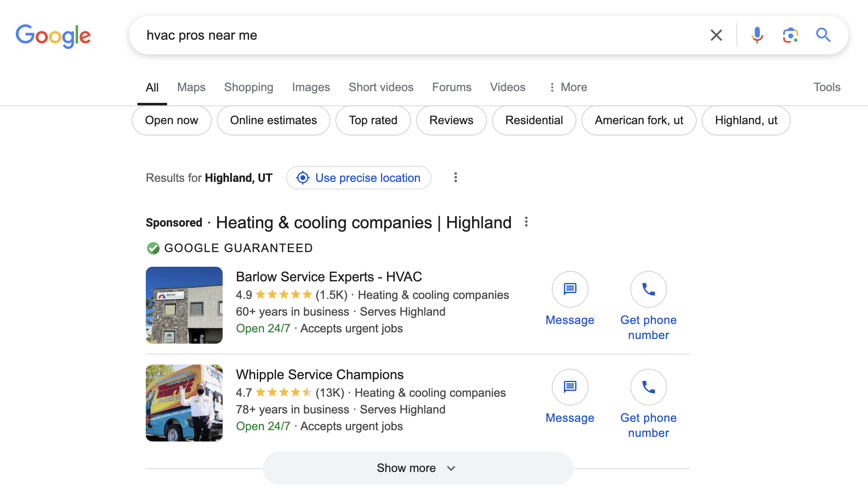Switch to the Maps tab
The height and width of the screenshot is (500, 868).
pos(191,87)
